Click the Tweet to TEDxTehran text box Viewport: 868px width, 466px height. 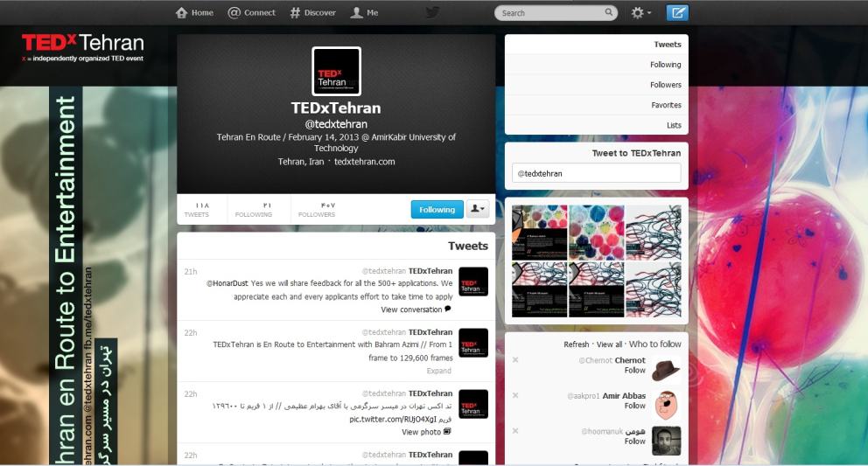pyautogui.click(x=596, y=173)
